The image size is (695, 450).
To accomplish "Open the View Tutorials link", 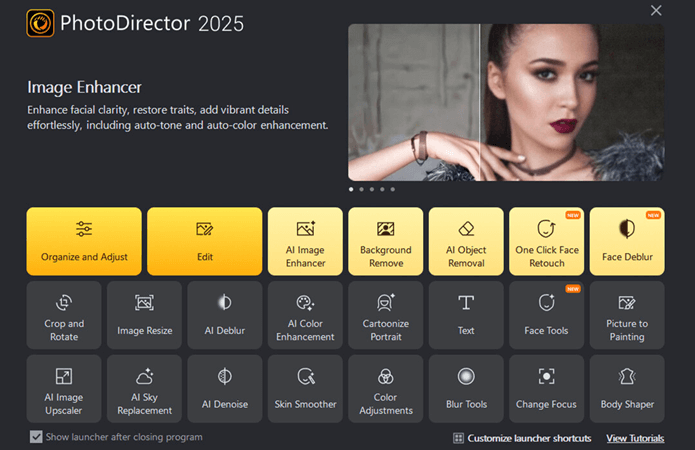I will [x=635, y=438].
